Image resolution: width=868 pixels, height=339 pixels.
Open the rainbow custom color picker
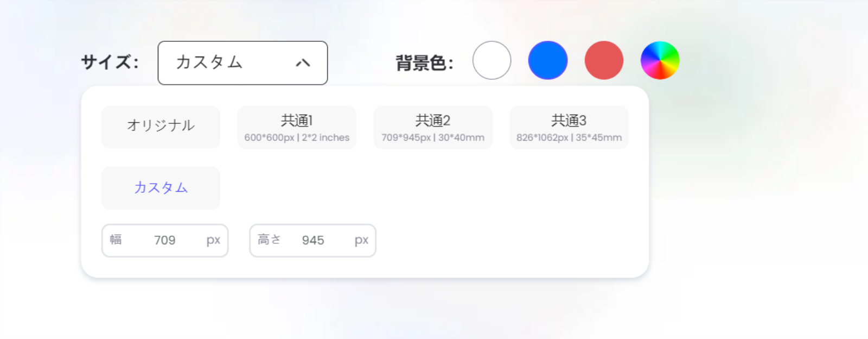coord(660,60)
